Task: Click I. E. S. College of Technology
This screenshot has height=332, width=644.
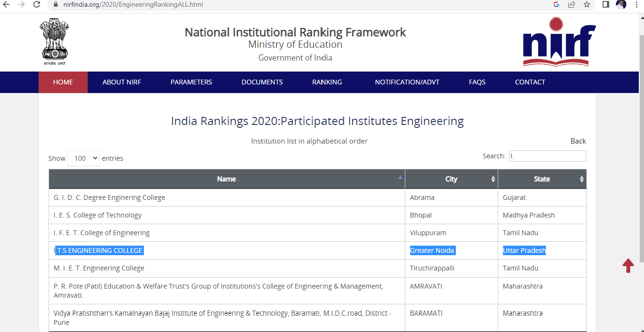Action: point(98,215)
